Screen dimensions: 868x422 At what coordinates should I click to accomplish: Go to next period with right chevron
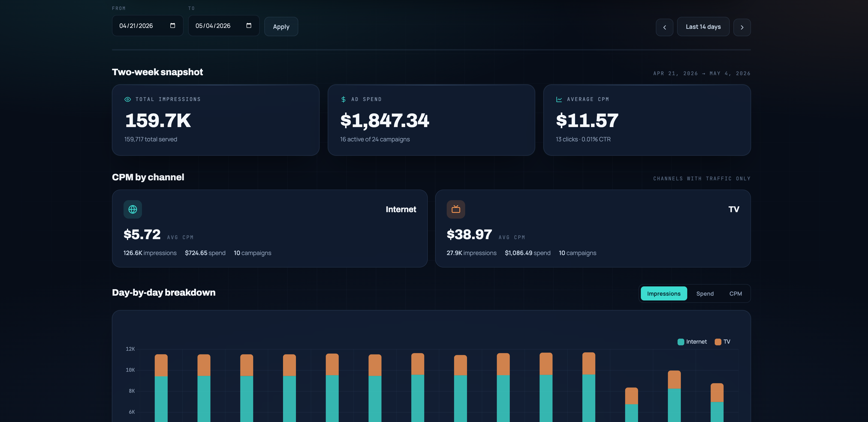pyautogui.click(x=742, y=27)
